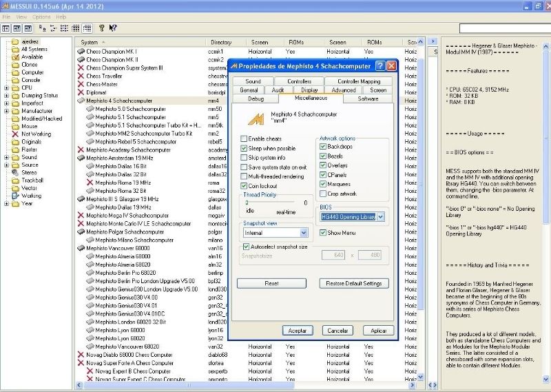Click the Stereo folder icon in tree
Image resolution: width=551 pixels, height=392 pixels.
click(x=15, y=173)
